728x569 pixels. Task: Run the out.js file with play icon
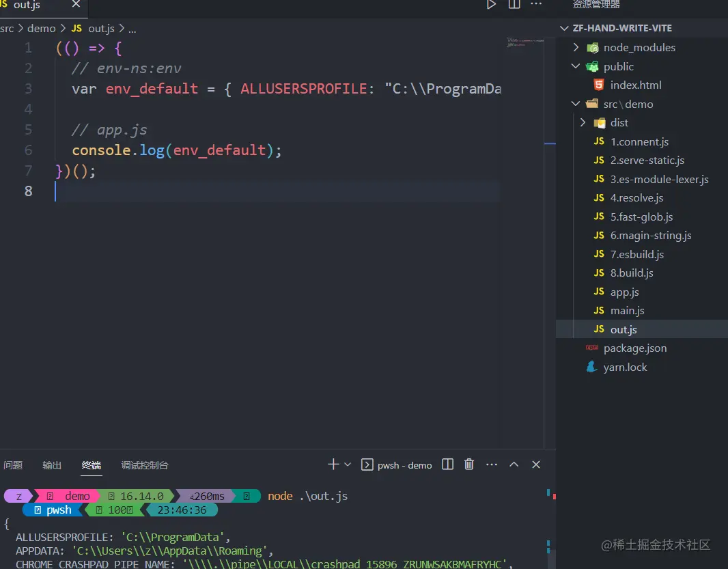pos(491,5)
